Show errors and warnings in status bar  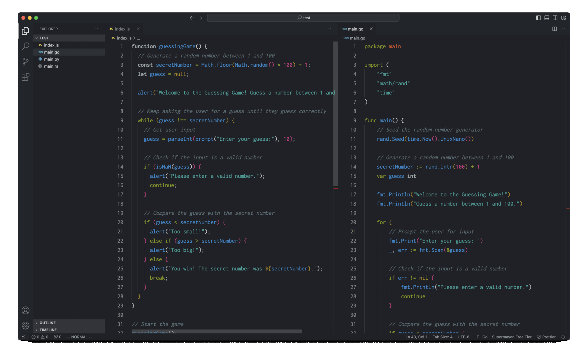pyautogui.click(x=40, y=337)
